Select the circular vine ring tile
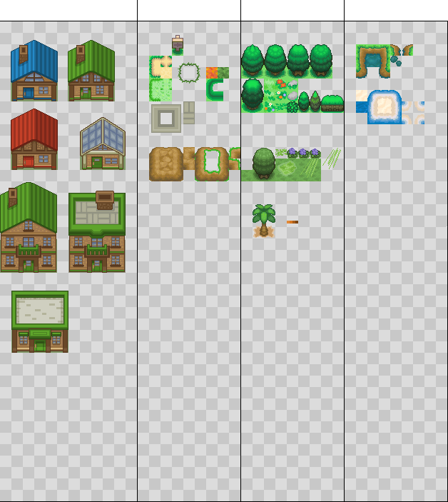448x502 pixels. click(189, 73)
